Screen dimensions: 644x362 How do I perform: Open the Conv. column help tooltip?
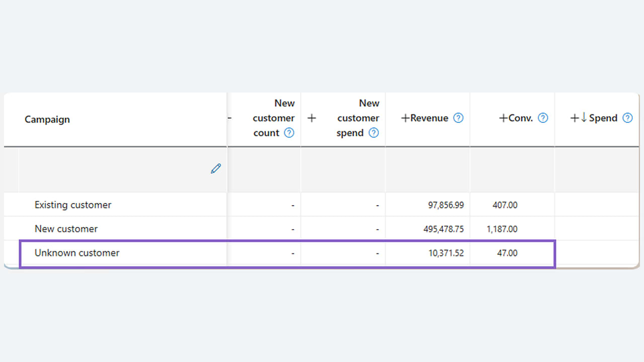tap(543, 118)
